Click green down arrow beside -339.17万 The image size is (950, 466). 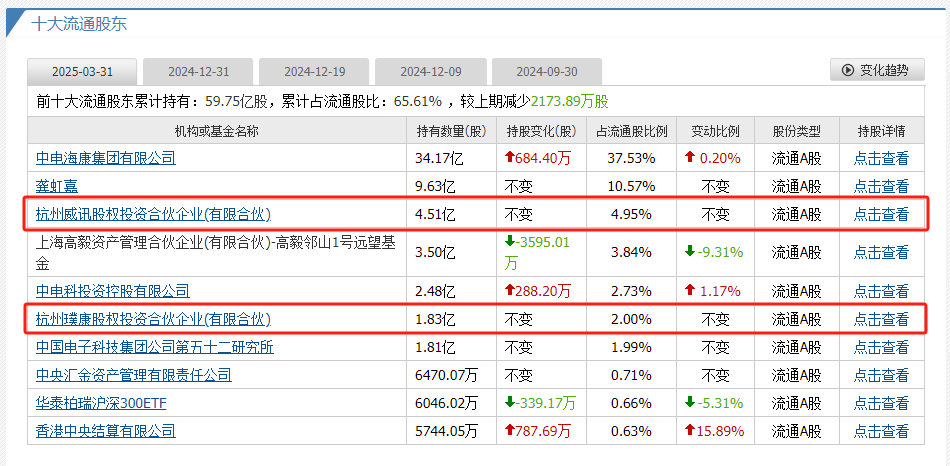coord(509,402)
